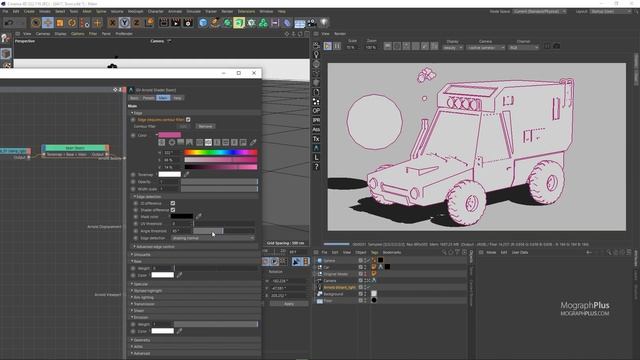Screen dimensions: 640x360
Task: Toggle the X axis lock
Action: coord(113,23)
